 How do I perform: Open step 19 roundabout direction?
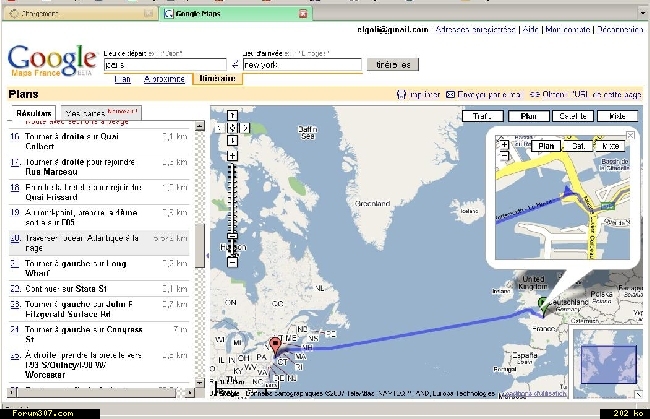[99, 217]
